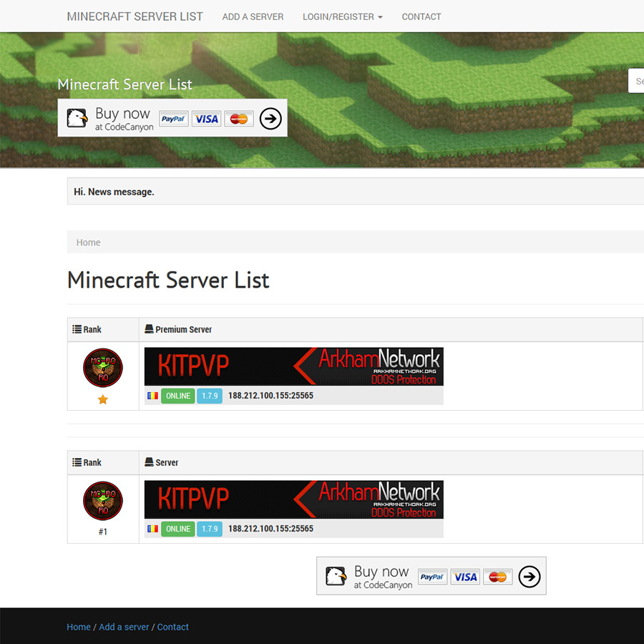Click the footer Add a server link
This screenshot has width=644, height=644.
[124, 627]
